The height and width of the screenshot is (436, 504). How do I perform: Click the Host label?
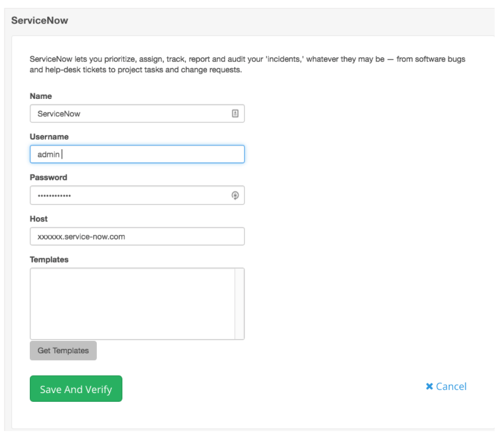point(39,219)
